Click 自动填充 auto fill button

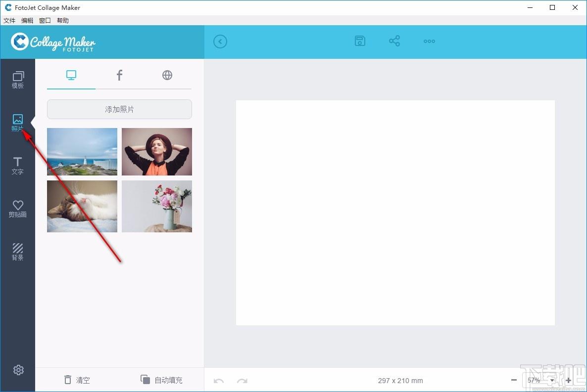161,380
